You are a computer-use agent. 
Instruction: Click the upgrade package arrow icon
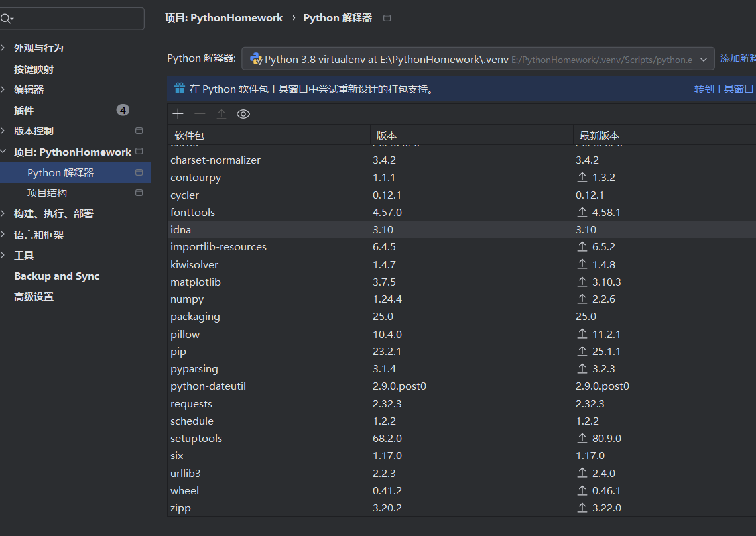click(221, 114)
